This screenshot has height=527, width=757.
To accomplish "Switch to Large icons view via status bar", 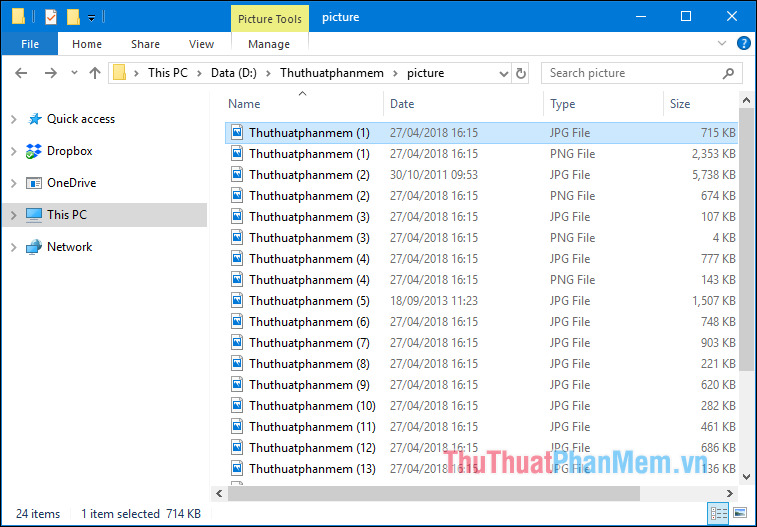I will pos(740,513).
